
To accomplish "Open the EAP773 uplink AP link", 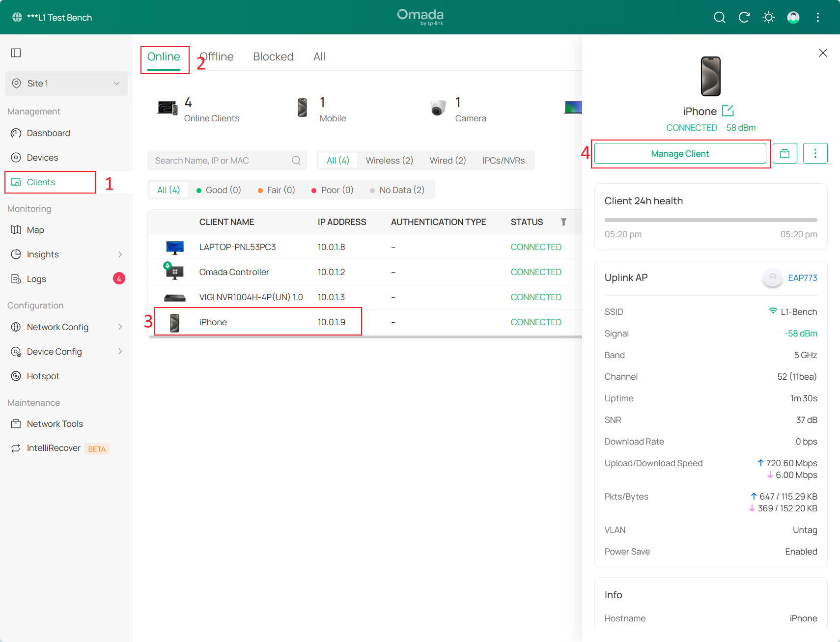I will click(803, 278).
